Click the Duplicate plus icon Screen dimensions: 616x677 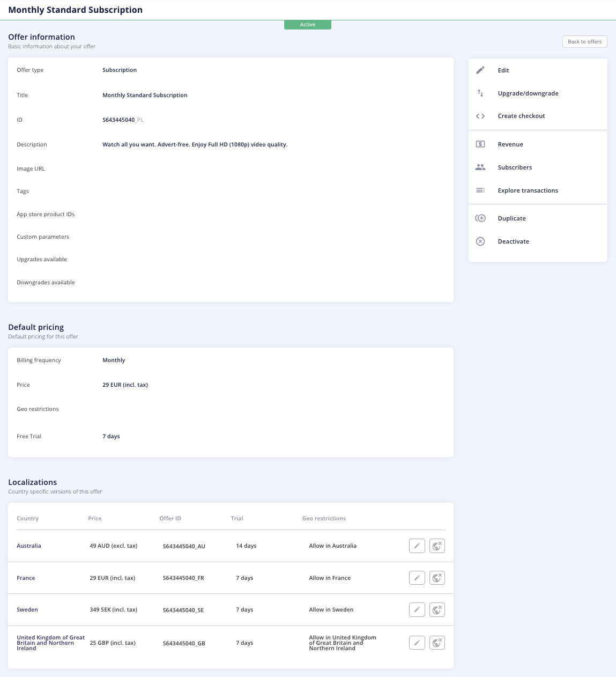pos(480,218)
